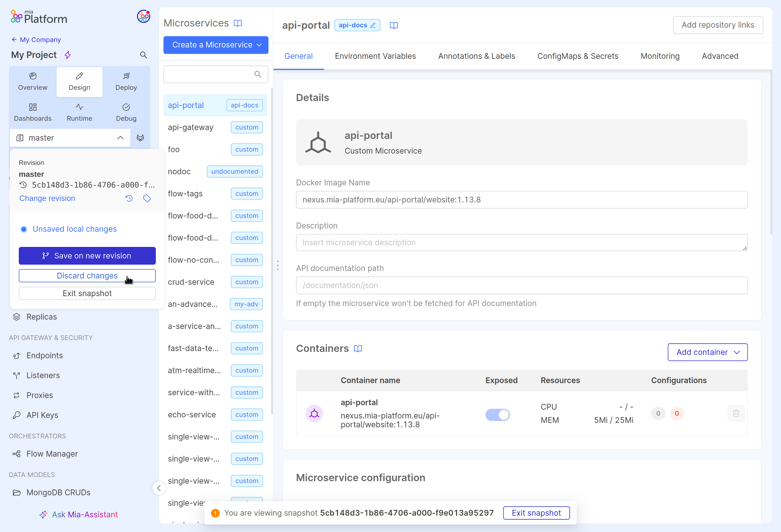Open the Dashboards section
This screenshot has height=532, width=781.
[x=33, y=112]
